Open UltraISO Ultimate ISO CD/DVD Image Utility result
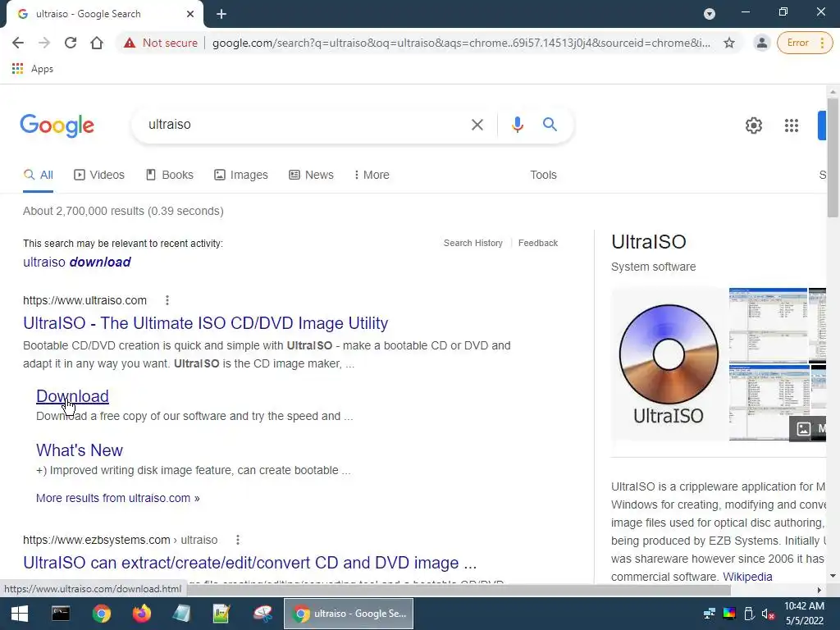The image size is (840, 630). tap(206, 323)
